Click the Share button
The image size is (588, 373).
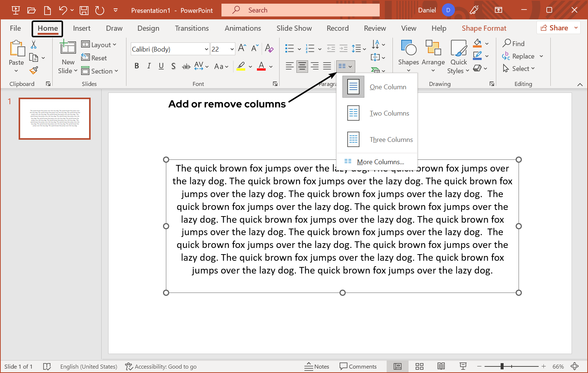coord(554,28)
